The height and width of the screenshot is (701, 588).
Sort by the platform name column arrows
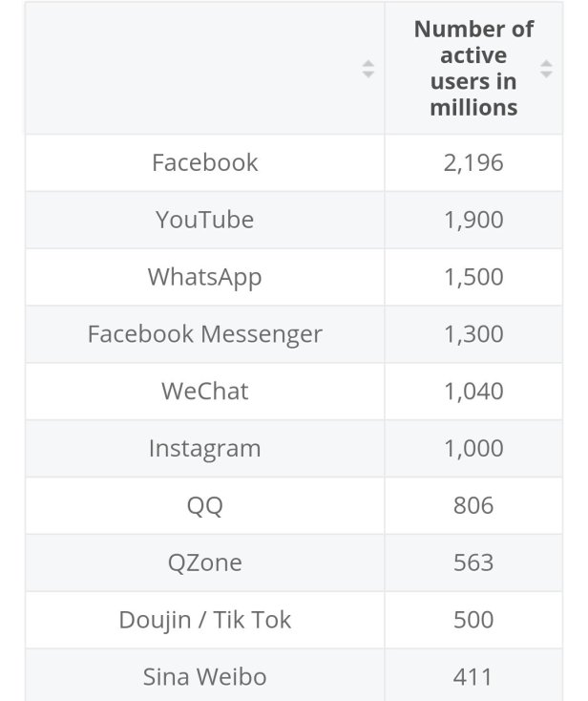368,69
